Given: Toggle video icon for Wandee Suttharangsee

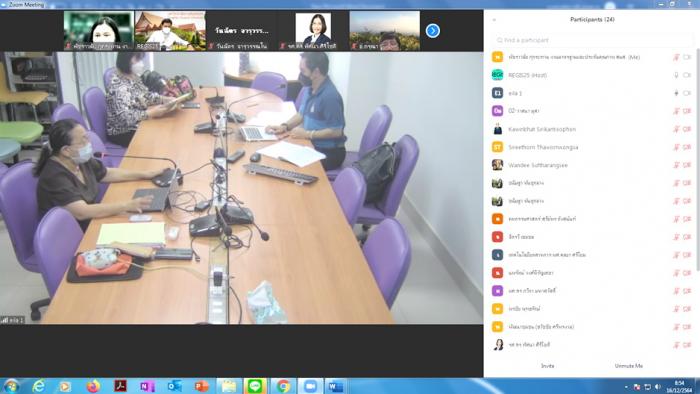Looking at the screenshot, I should (x=688, y=165).
